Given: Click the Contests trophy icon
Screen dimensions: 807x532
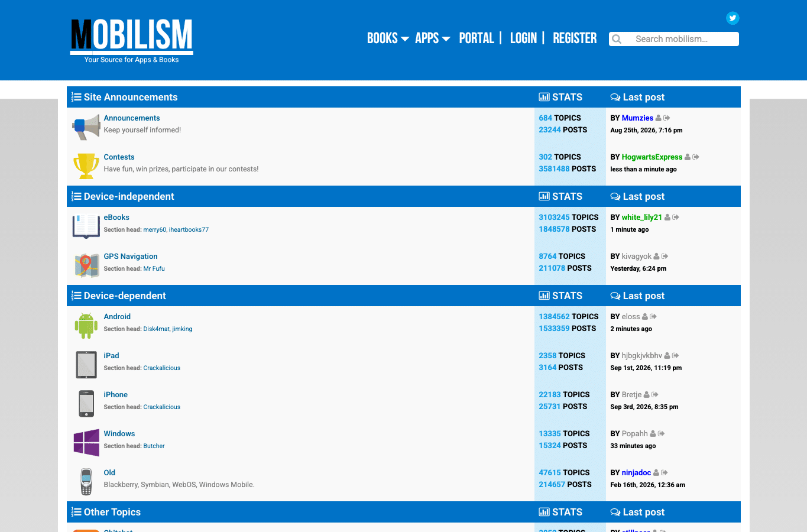Looking at the screenshot, I should (86, 166).
